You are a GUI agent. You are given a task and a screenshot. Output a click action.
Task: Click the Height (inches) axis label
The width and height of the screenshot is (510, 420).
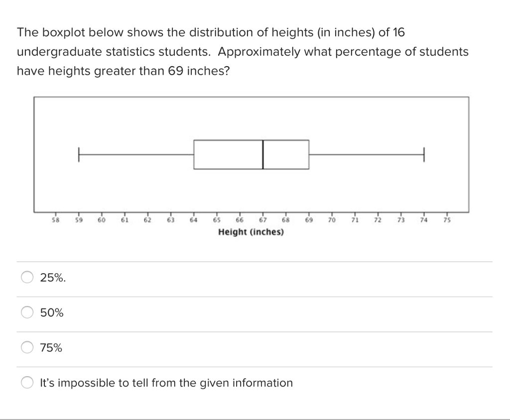tap(251, 232)
